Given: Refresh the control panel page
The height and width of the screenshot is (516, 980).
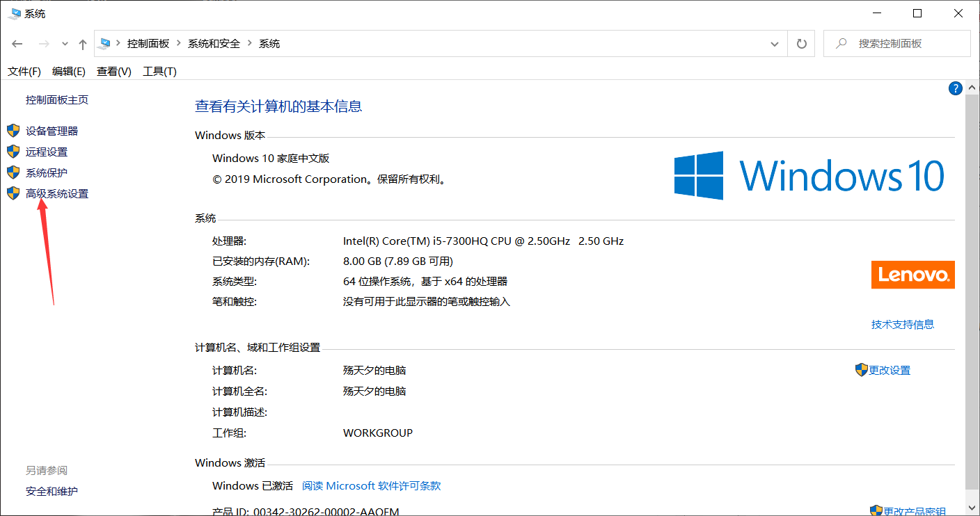Looking at the screenshot, I should click(x=802, y=44).
